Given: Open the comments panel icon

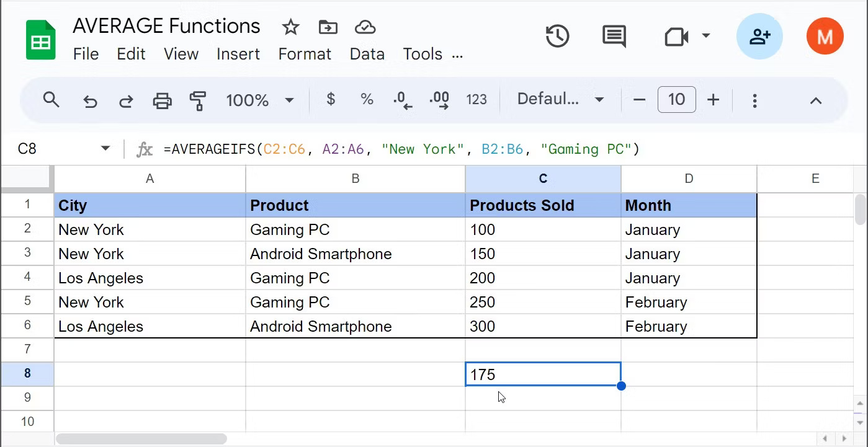Looking at the screenshot, I should click(x=614, y=37).
